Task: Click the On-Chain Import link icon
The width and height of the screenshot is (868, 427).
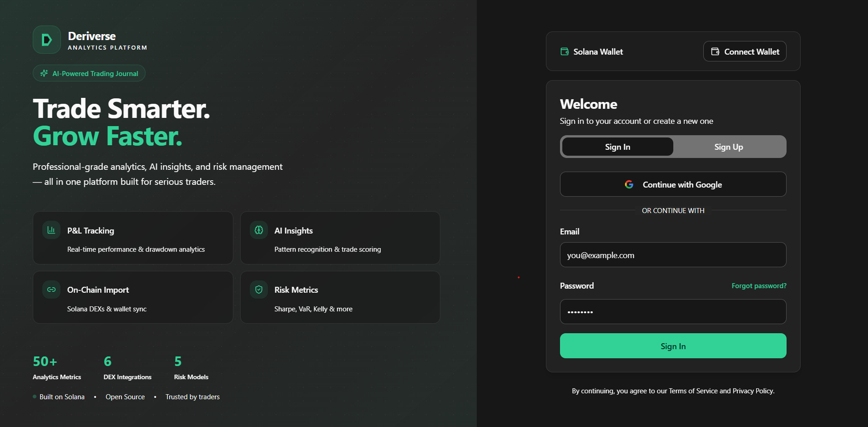Action: pyautogui.click(x=51, y=290)
